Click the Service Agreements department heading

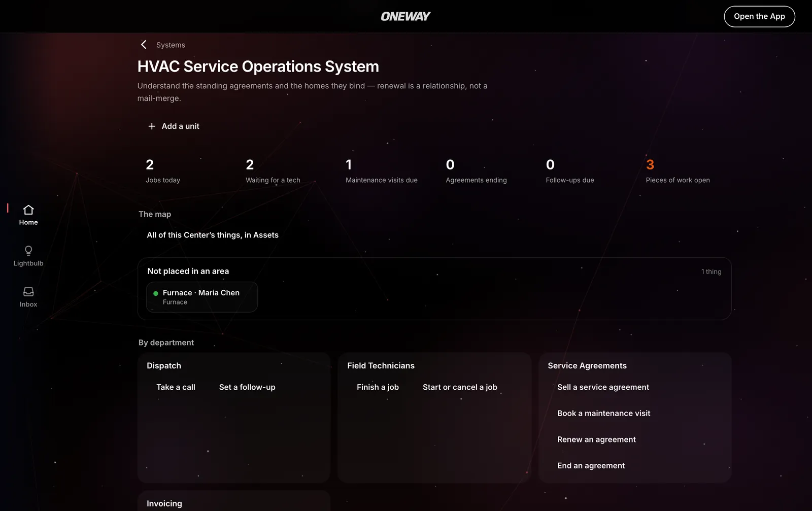587,366
